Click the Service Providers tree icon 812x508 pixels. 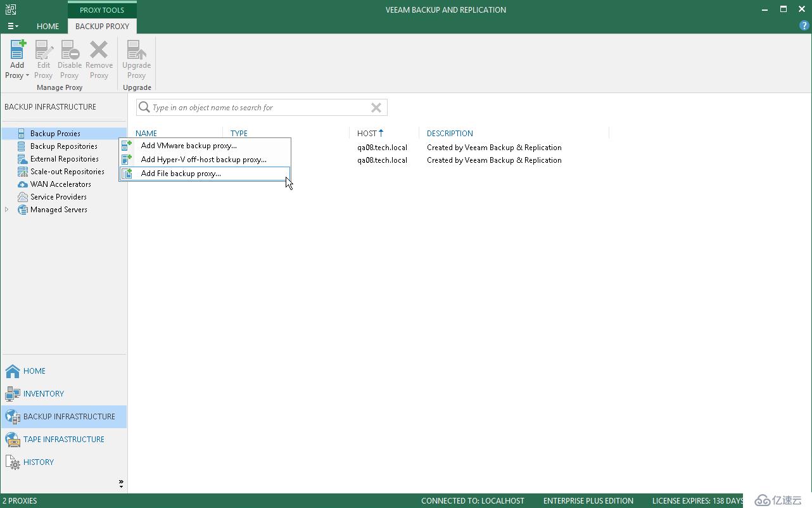tap(22, 197)
